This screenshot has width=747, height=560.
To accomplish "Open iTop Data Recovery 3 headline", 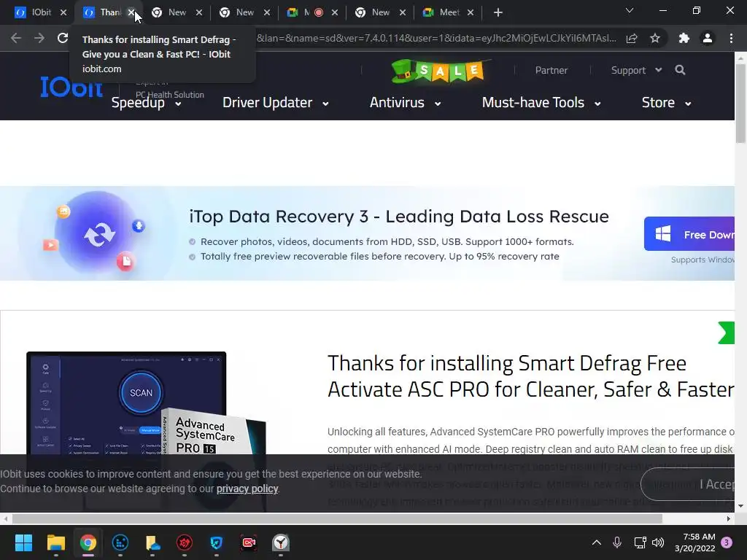I will pyautogui.click(x=399, y=217).
